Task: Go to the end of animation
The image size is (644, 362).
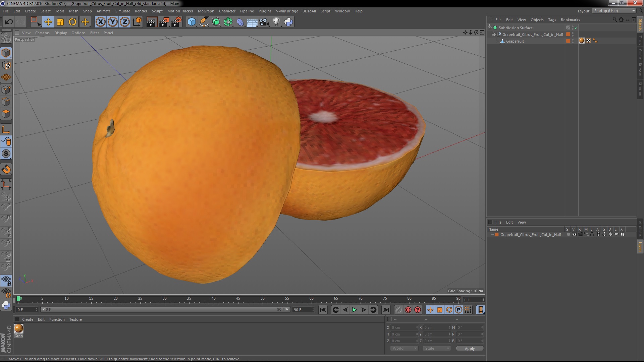Action: [386, 310]
